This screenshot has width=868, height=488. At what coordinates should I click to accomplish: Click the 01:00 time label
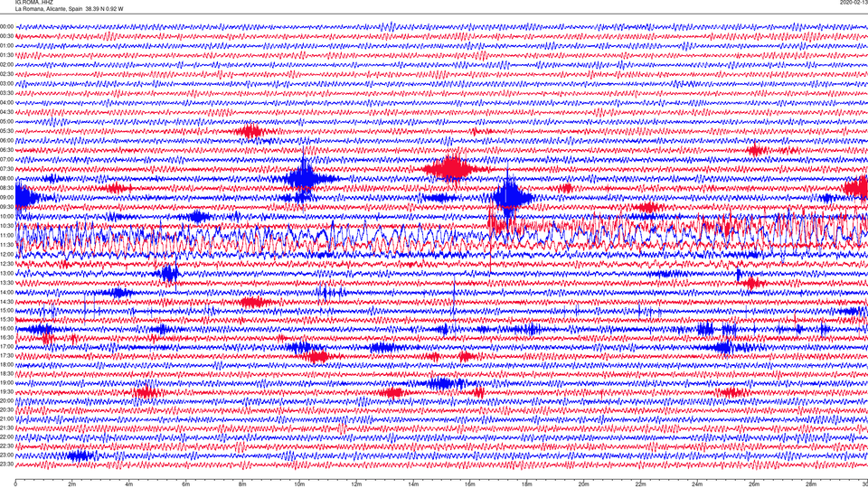[x=6, y=46]
